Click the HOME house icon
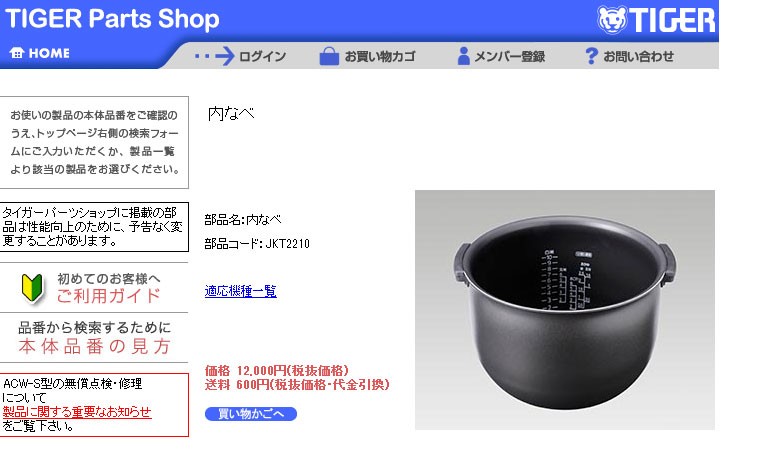 tap(17, 53)
